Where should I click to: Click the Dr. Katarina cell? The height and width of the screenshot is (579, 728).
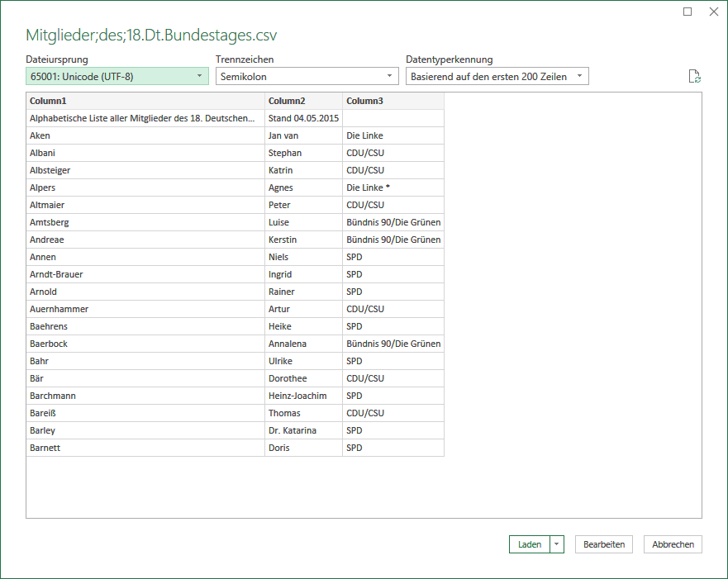pos(303,430)
